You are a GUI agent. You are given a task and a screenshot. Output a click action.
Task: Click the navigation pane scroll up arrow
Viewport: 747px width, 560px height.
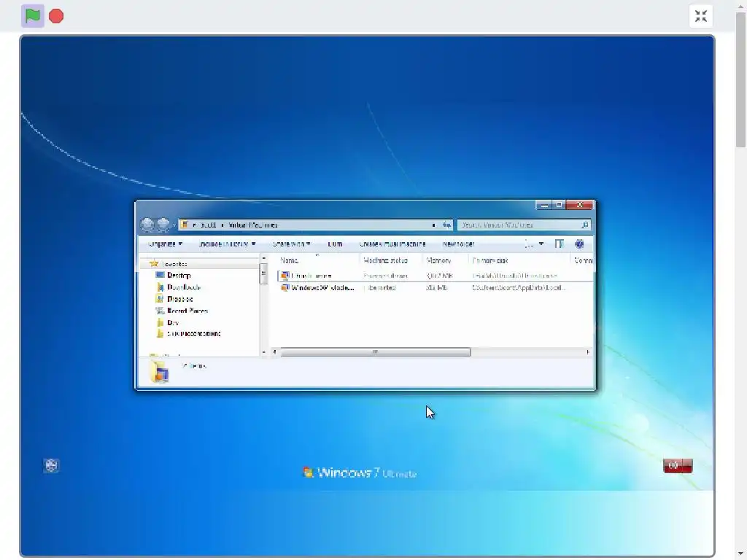pos(264,258)
